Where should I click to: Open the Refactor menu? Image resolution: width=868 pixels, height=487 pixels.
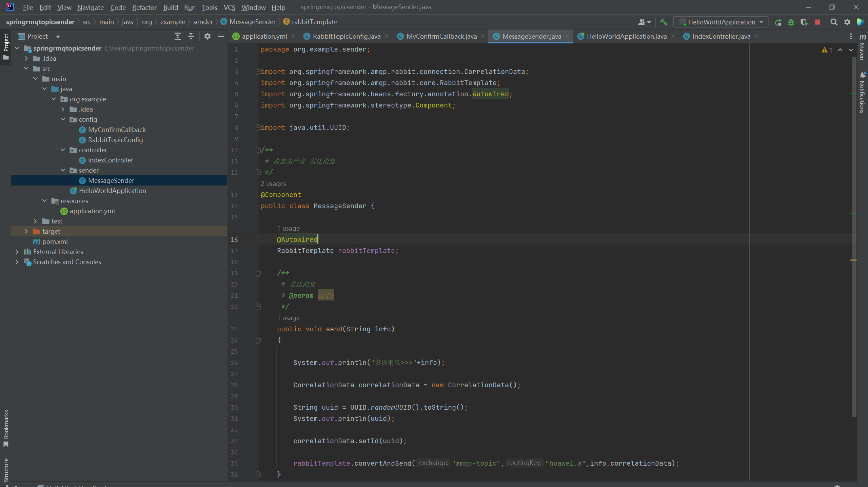144,7
